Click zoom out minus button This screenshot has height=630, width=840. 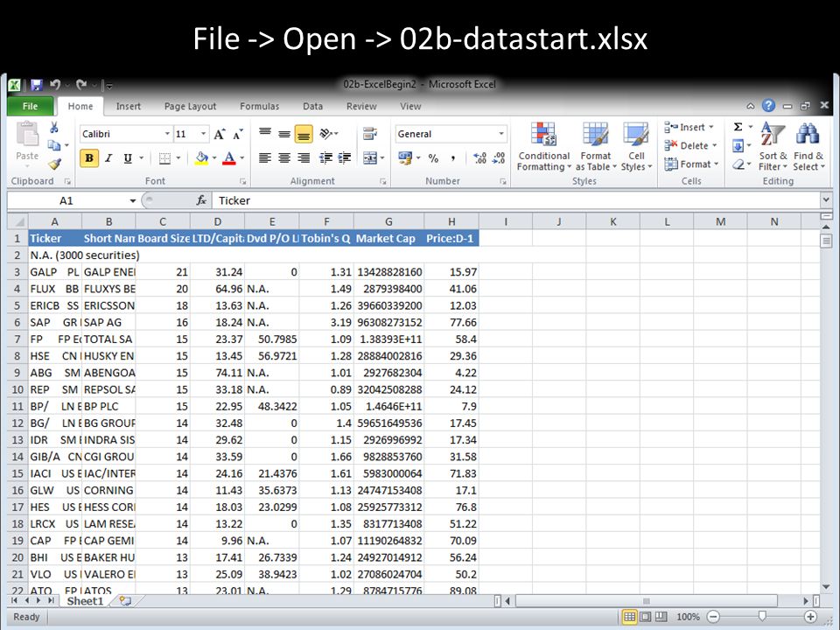[714, 617]
